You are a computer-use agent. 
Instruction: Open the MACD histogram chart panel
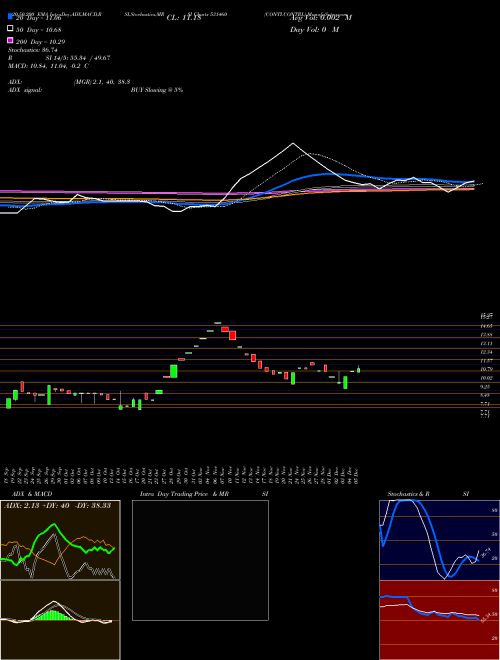[x=60, y=620]
